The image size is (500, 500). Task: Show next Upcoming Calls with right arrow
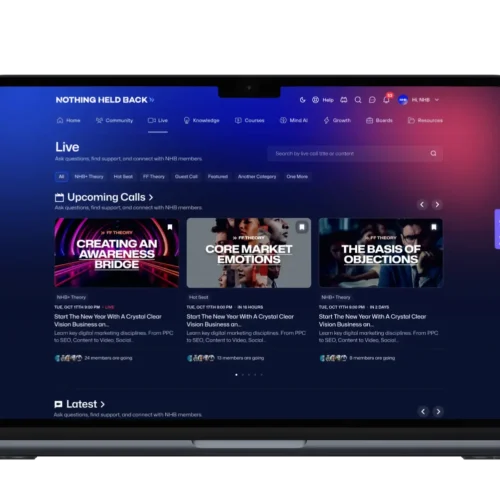(437, 204)
